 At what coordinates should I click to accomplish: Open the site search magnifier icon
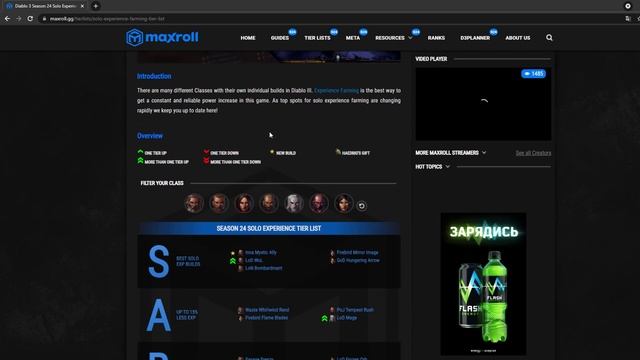[x=549, y=38]
